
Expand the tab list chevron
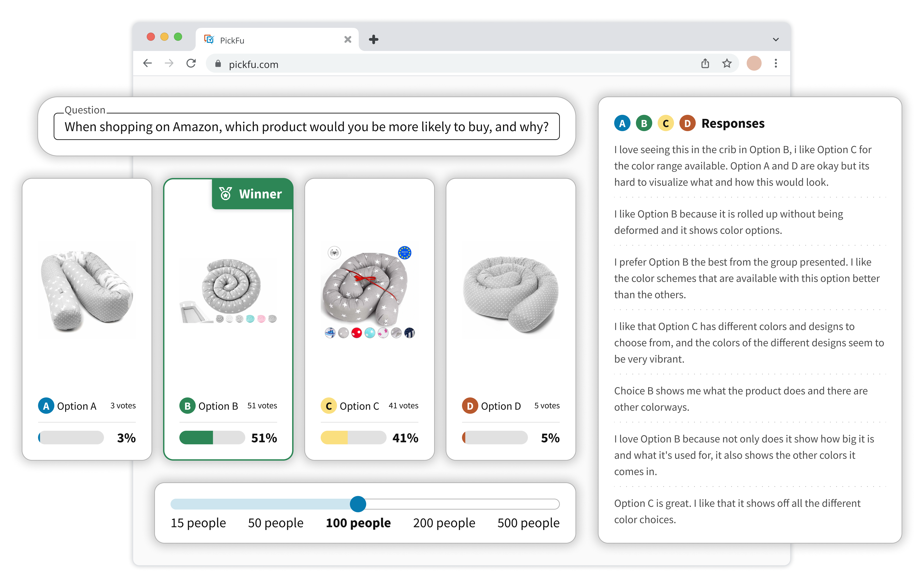(775, 39)
